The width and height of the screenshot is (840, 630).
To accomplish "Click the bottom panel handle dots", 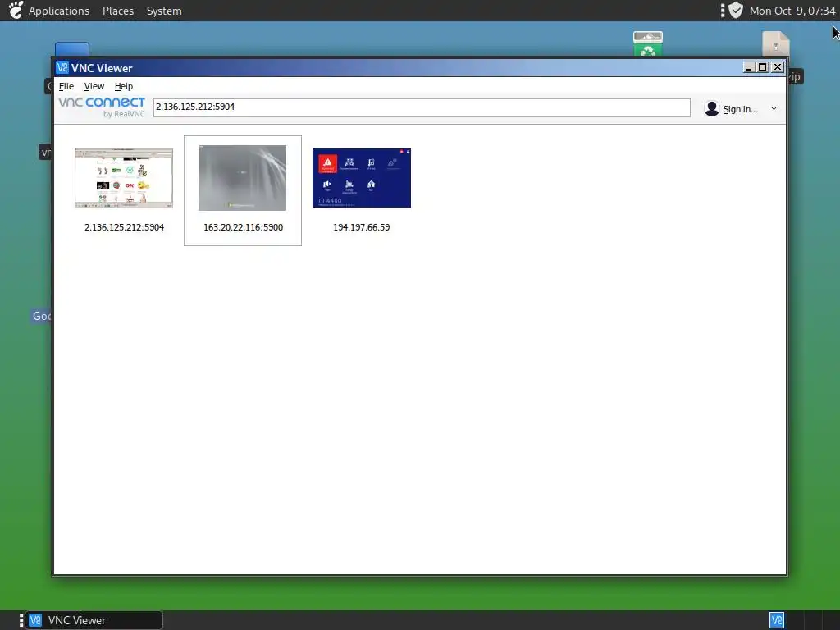I will [21, 620].
